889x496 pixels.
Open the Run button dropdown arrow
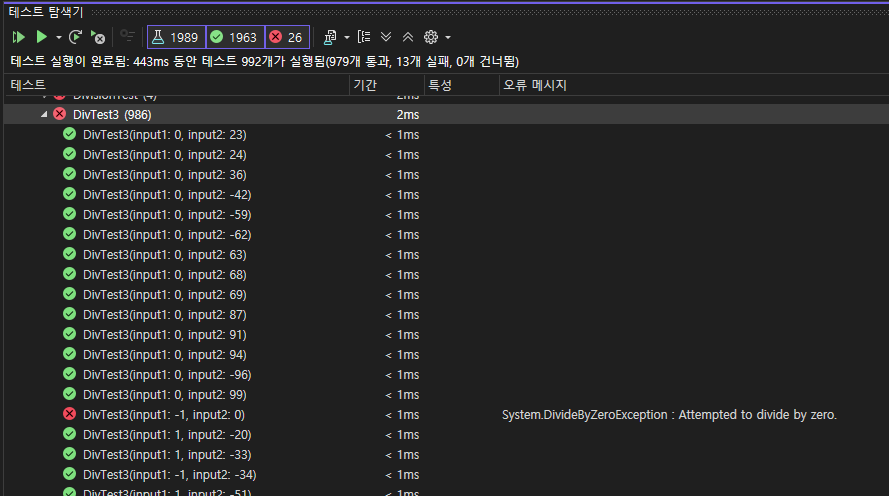[x=59, y=37]
